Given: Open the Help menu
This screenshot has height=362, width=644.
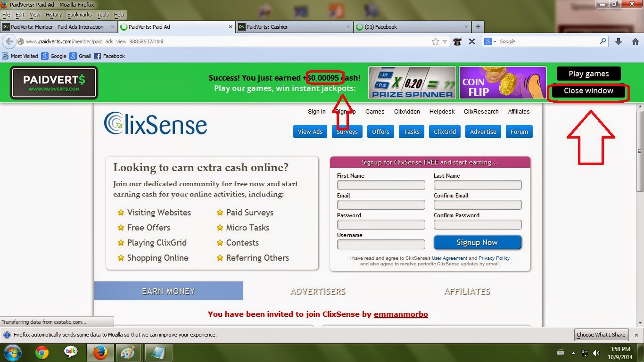Looking at the screenshot, I should tap(119, 15).
